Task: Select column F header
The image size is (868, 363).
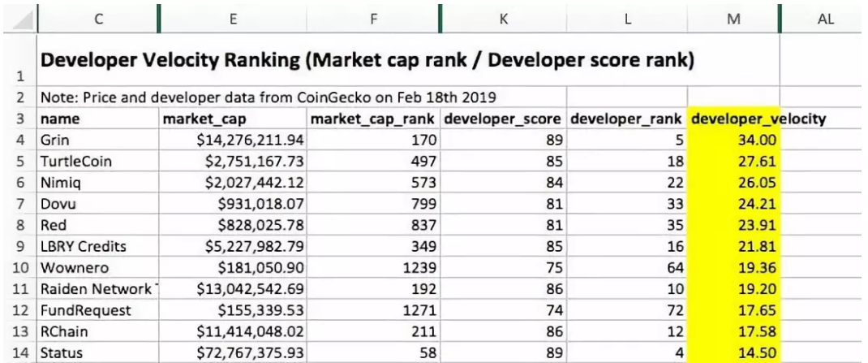Action: 373,19
